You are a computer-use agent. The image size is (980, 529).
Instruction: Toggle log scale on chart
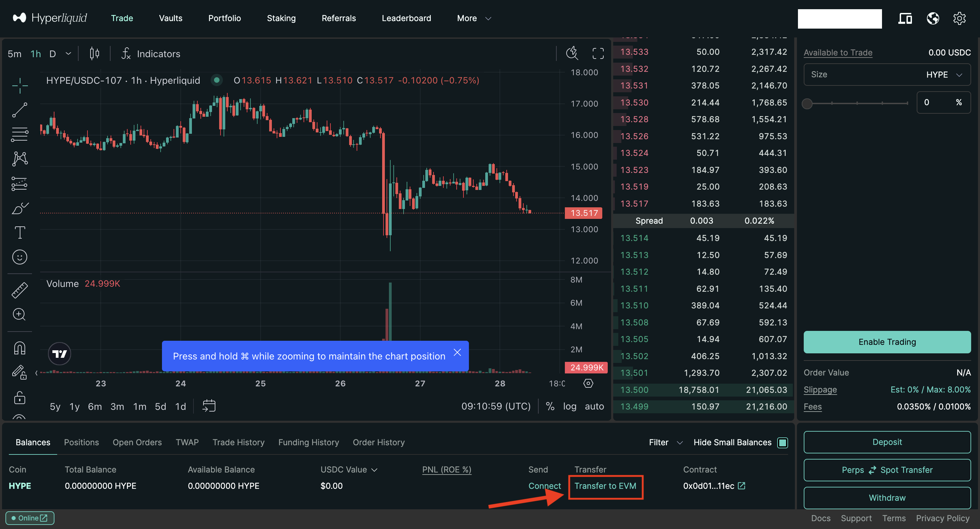pyautogui.click(x=570, y=406)
